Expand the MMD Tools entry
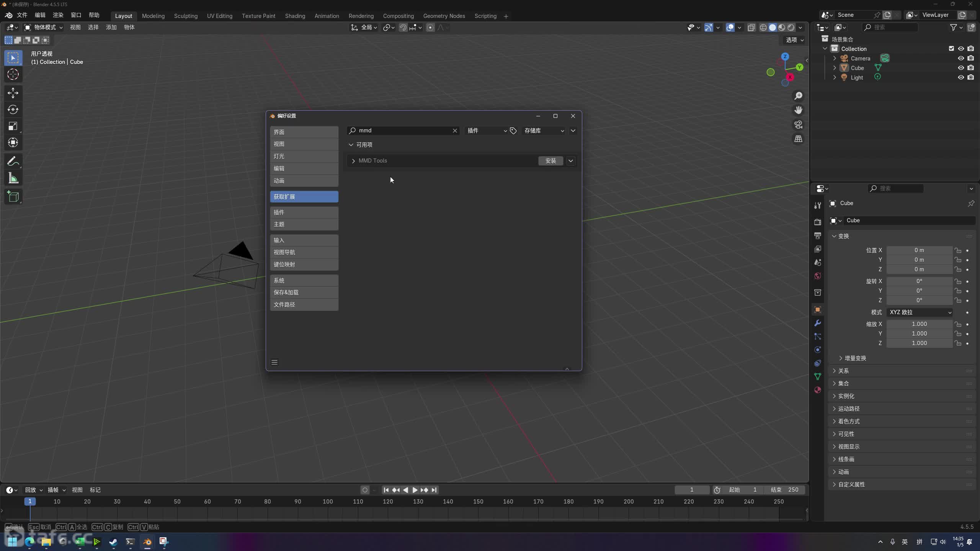Screen dimensions: 980x551 click(x=353, y=161)
